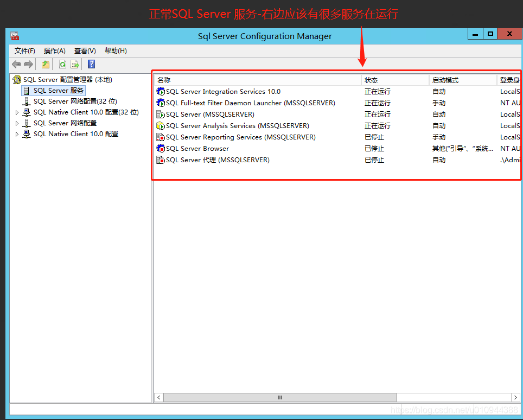Sort by the 名称 column header
Image resolution: width=523 pixels, height=420 pixels.
(x=258, y=80)
